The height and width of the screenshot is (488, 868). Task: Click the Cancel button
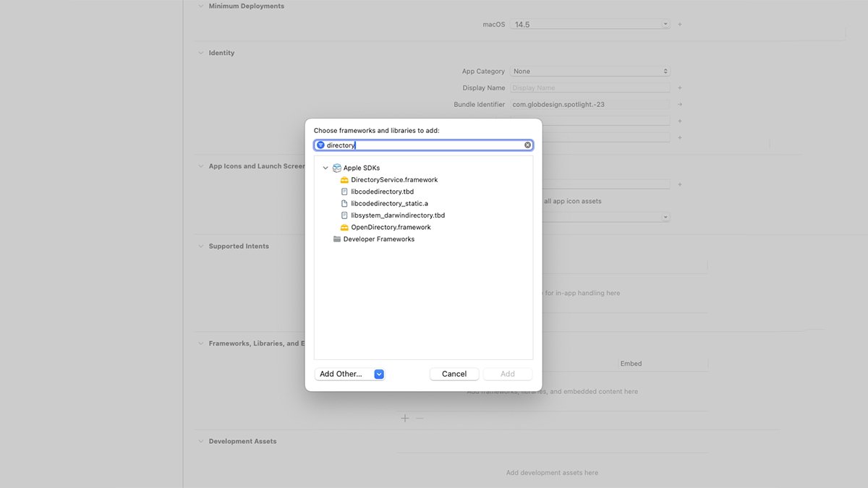coord(454,374)
